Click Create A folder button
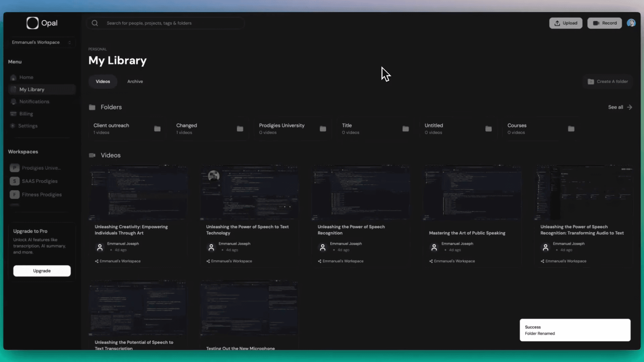 (x=608, y=81)
